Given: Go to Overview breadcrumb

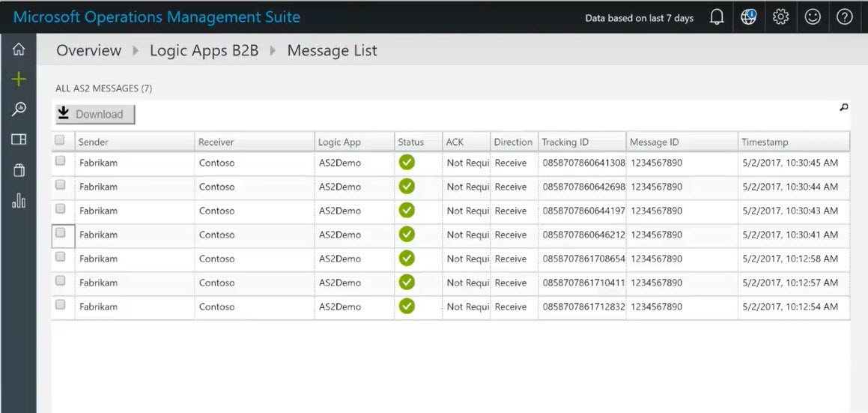Looking at the screenshot, I should click(x=88, y=50).
